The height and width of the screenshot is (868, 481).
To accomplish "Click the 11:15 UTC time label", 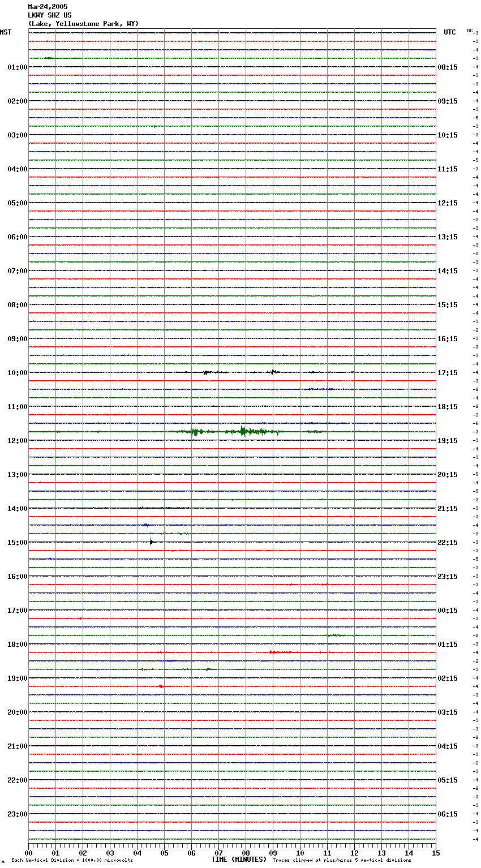I will pyautogui.click(x=448, y=169).
